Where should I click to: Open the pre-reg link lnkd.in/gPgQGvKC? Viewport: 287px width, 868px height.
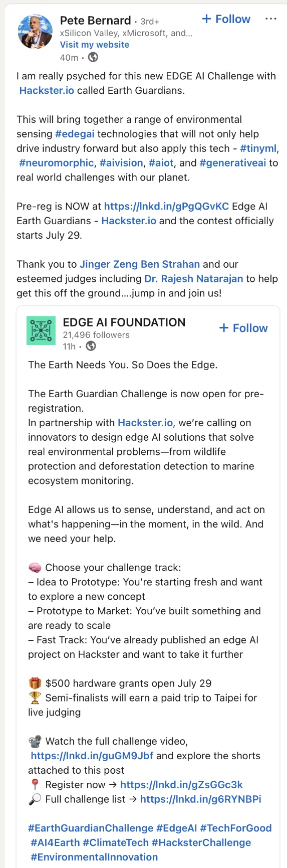[x=167, y=206]
